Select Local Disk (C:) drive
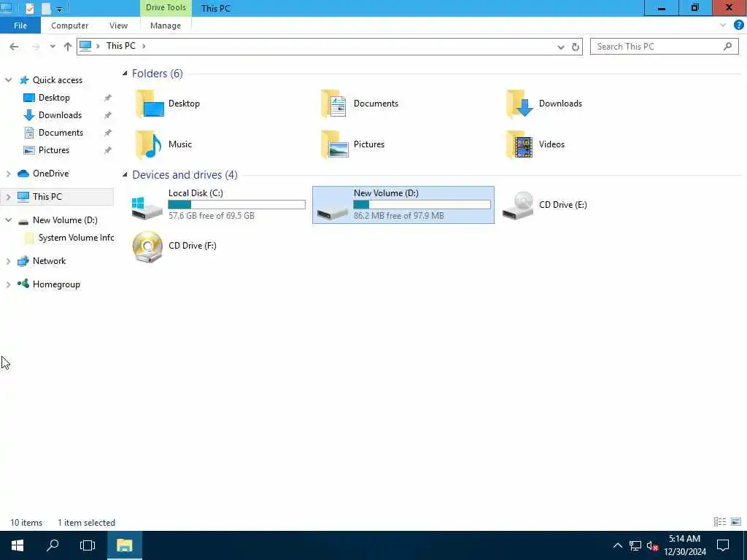 [219, 205]
